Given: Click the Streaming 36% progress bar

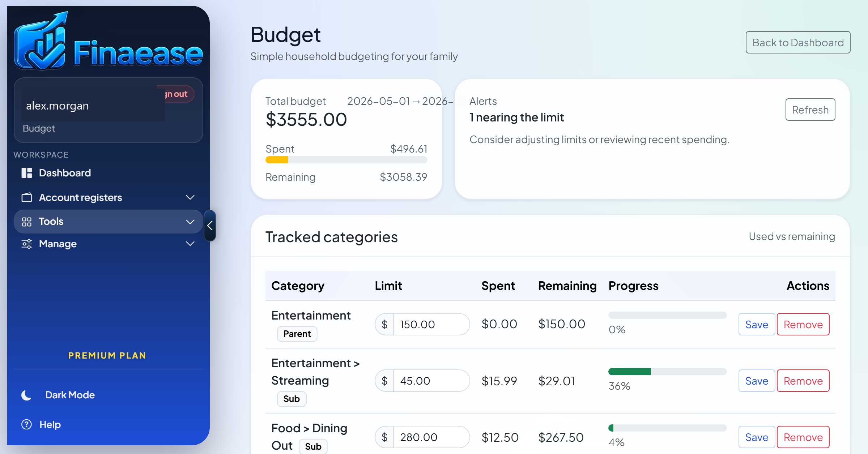Looking at the screenshot, I should click(667, 372).
